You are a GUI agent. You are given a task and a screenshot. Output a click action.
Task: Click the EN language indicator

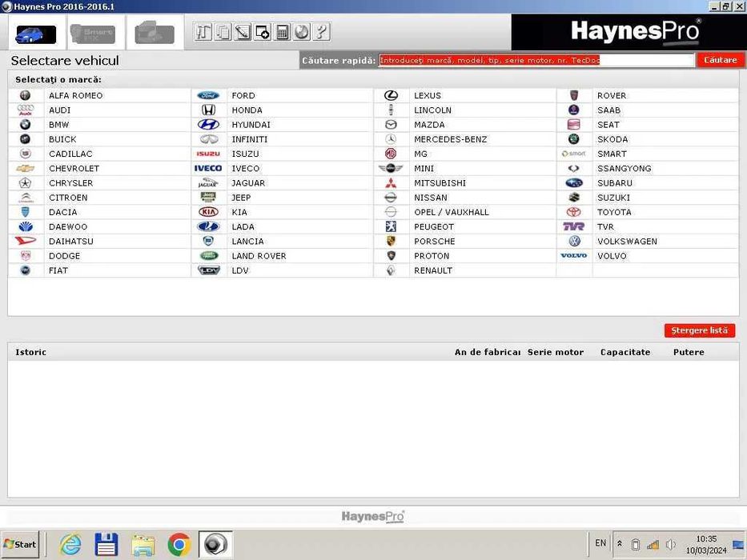[600, 543]
